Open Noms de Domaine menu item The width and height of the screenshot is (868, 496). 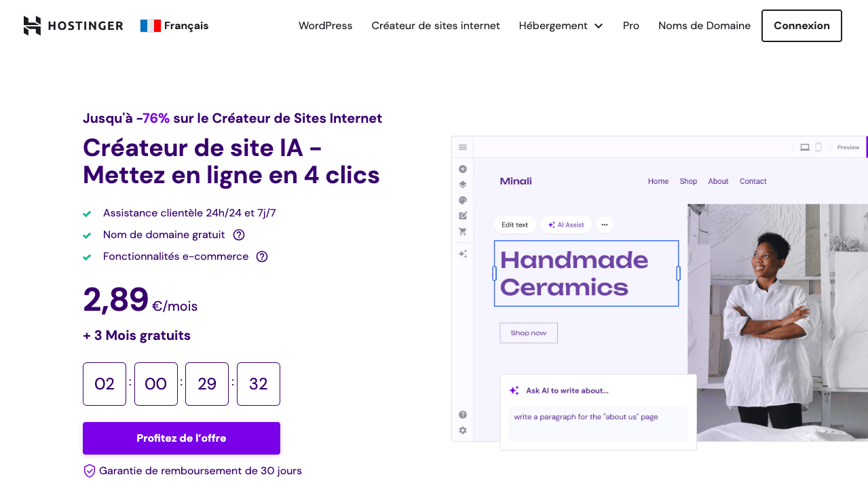click(704, 26)
